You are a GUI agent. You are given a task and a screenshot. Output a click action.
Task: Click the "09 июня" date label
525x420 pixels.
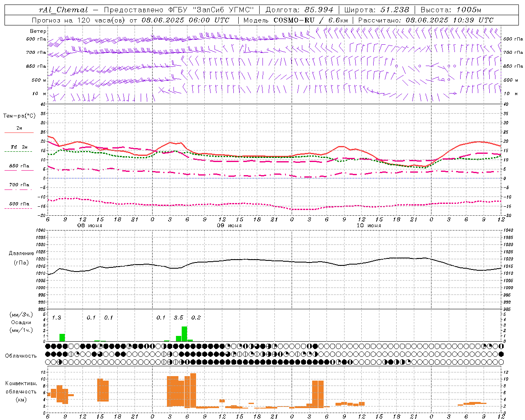(x=229, y=226)
